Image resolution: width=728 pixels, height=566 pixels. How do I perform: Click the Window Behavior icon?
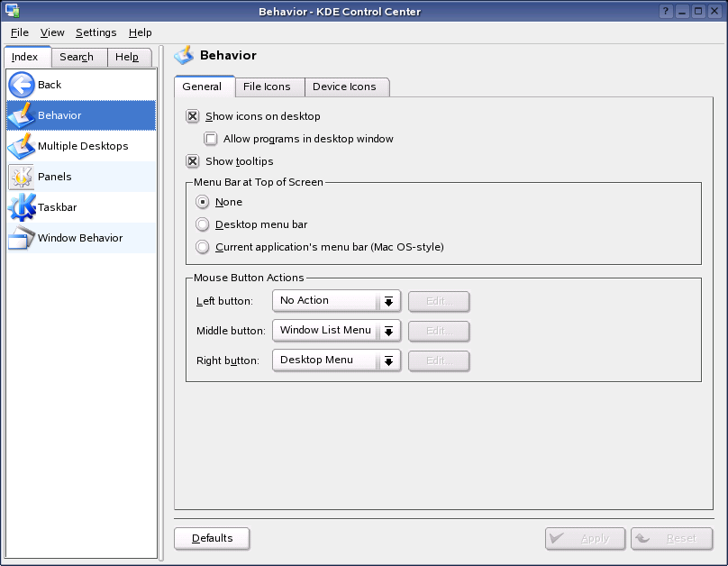pos(22,238)
